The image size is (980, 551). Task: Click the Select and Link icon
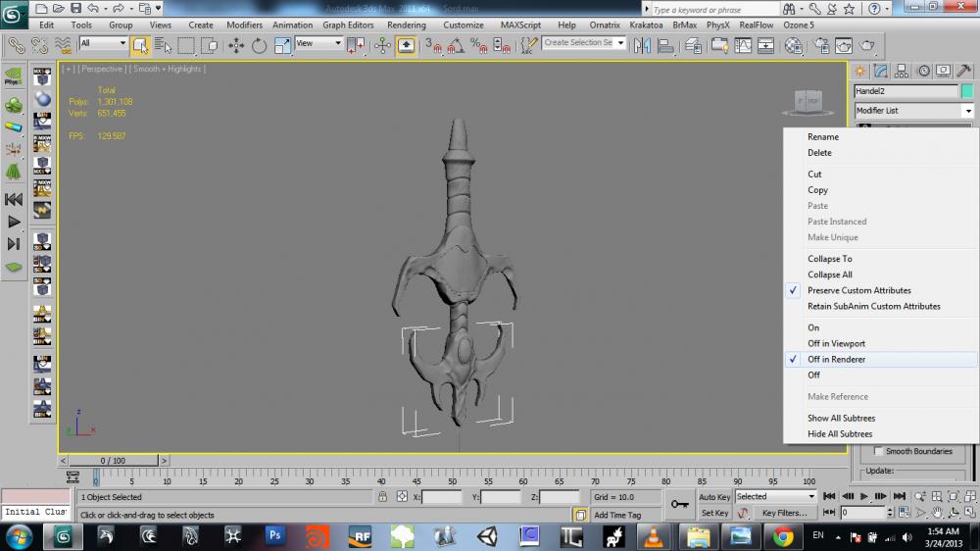17,45
